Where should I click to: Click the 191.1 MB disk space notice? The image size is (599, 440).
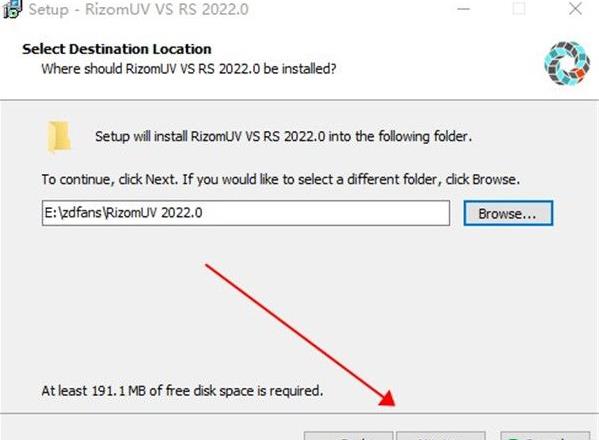(x=182, y=391)
